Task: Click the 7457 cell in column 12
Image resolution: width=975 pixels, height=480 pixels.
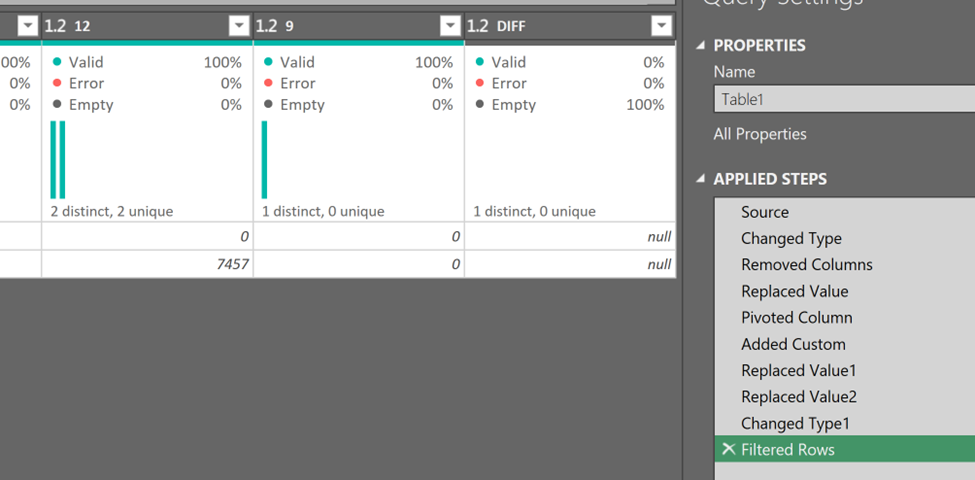Action: point(147,264)
